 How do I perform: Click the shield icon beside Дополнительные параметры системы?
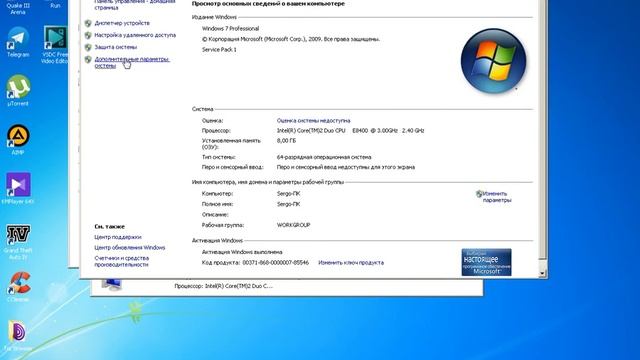[88, 59]
